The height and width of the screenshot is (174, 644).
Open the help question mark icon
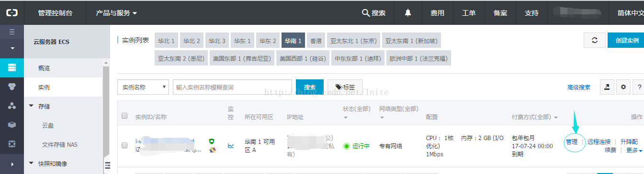point(639,87)
